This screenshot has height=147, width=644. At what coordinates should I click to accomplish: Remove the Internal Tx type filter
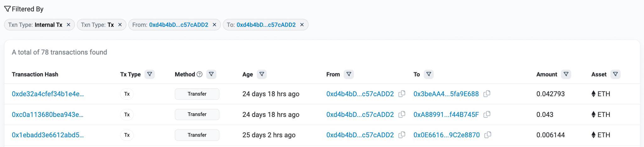coord(68,25)
